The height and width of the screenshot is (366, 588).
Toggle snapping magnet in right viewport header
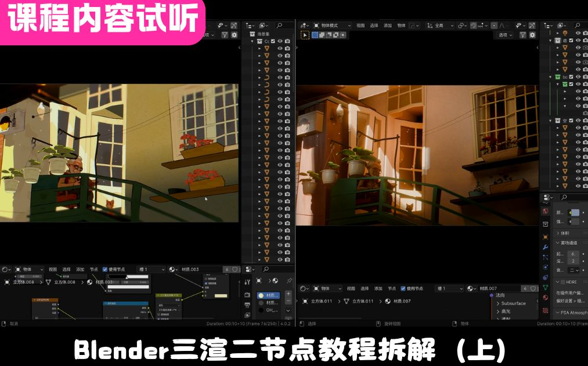coord(474,26)
